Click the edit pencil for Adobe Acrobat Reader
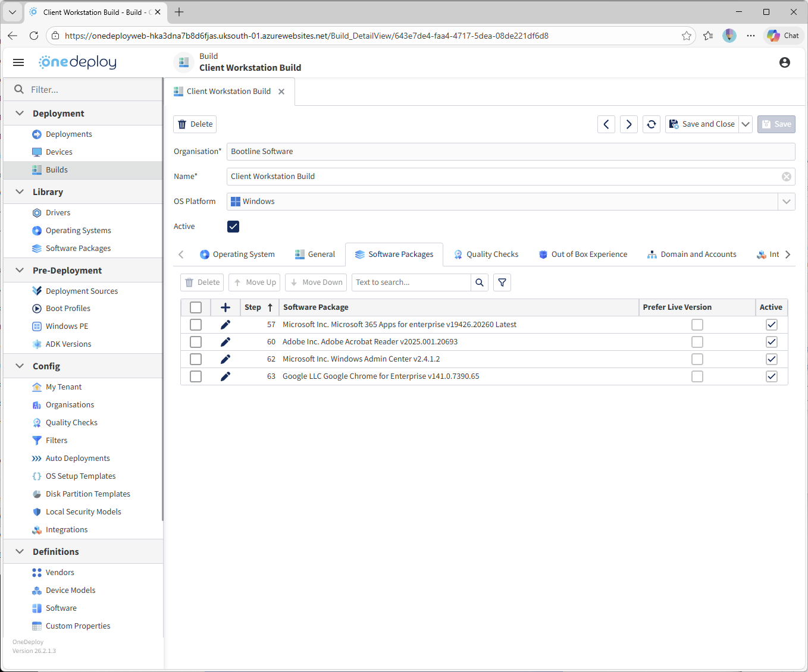Viewport: 808px width, 672px height. [226, 342]
